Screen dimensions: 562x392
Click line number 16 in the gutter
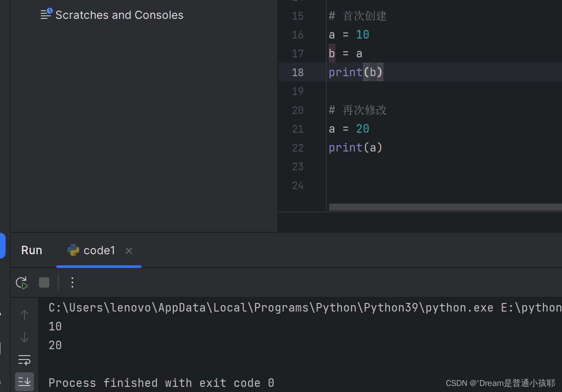pyautogui.click(x=298, y=35)
